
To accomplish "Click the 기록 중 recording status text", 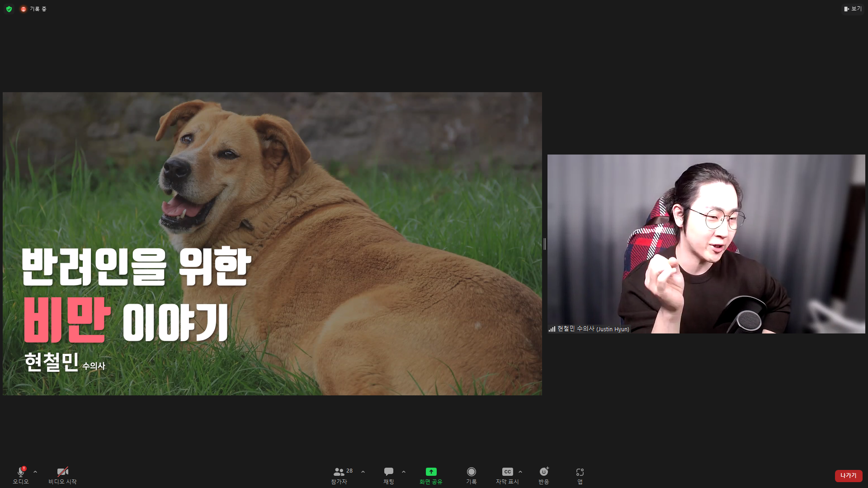I will pyautogui.click(x=38, y=9).
